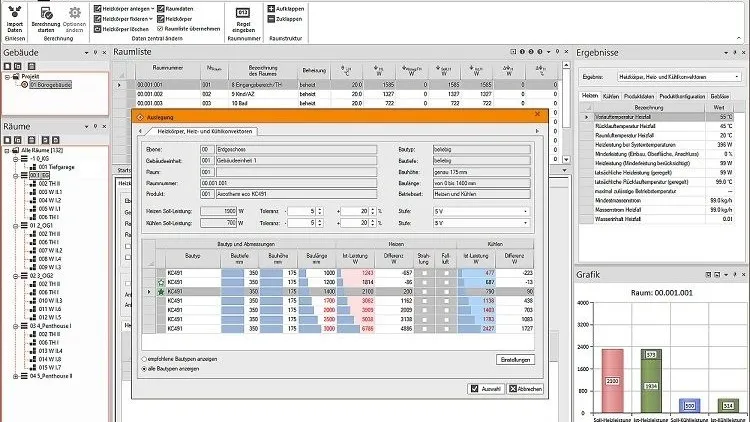Toggle Strahlung checkbox in 3000 mm row
Viewport: 750px width, 422px height.
424,329
